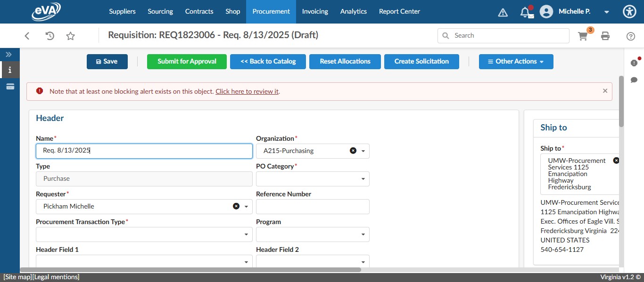
Task: Open the PO Category dropdown
Action: 362,179
